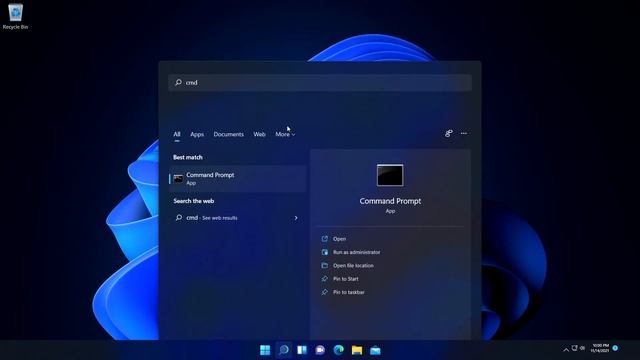Click the volume icon in system tray
This screenshot has width=640, height=360.
(x=582, y=348)
